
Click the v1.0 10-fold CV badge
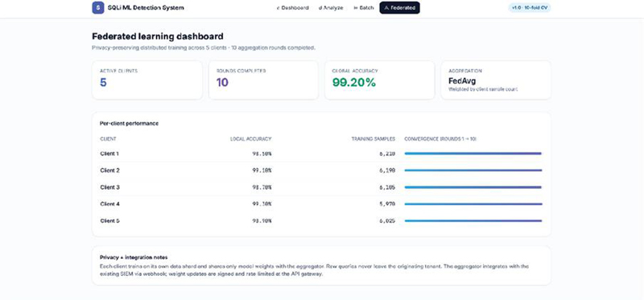click(x=530, y=8)
